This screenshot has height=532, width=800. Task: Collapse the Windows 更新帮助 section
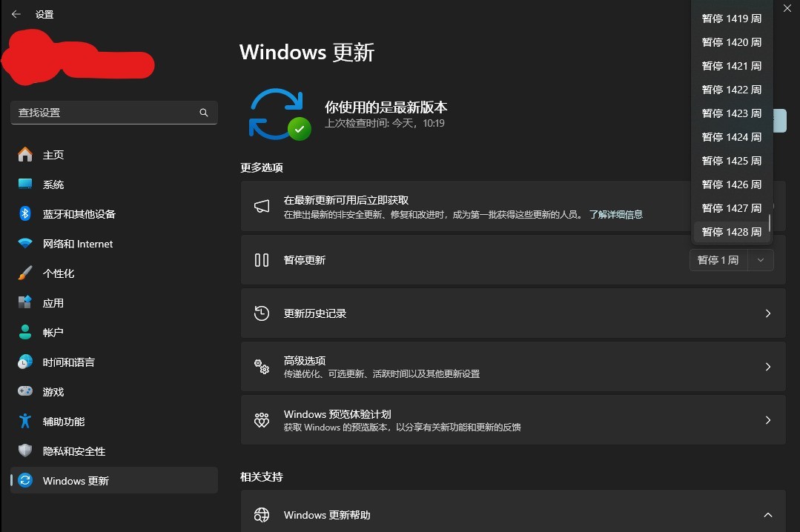click(x=767, y=514)
